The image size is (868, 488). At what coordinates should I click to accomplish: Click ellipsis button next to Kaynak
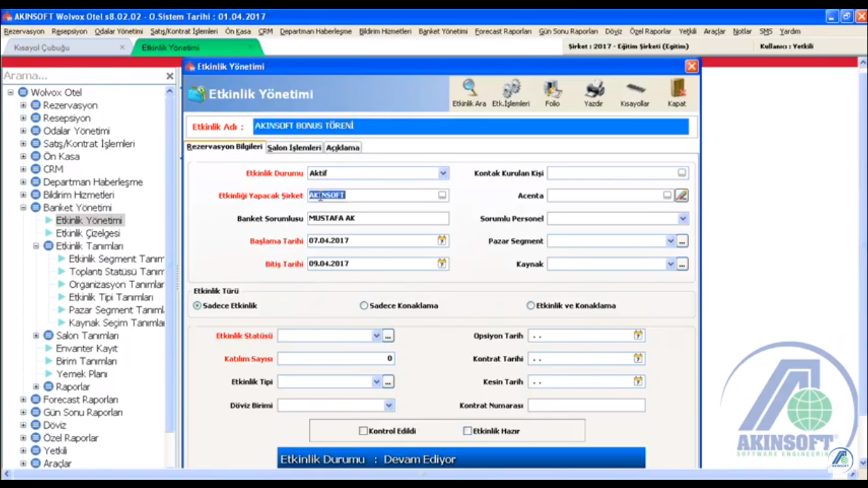coord(682,264)
